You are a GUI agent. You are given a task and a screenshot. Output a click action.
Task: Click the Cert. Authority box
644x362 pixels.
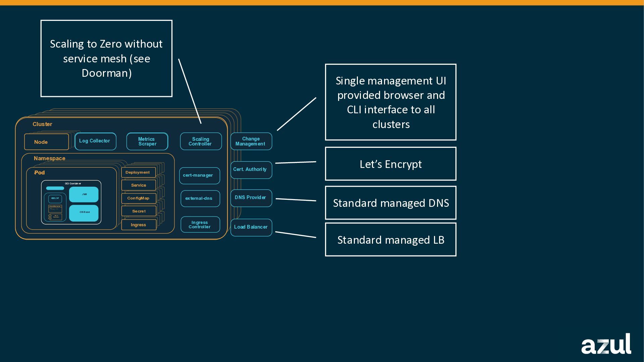(251, 170)
